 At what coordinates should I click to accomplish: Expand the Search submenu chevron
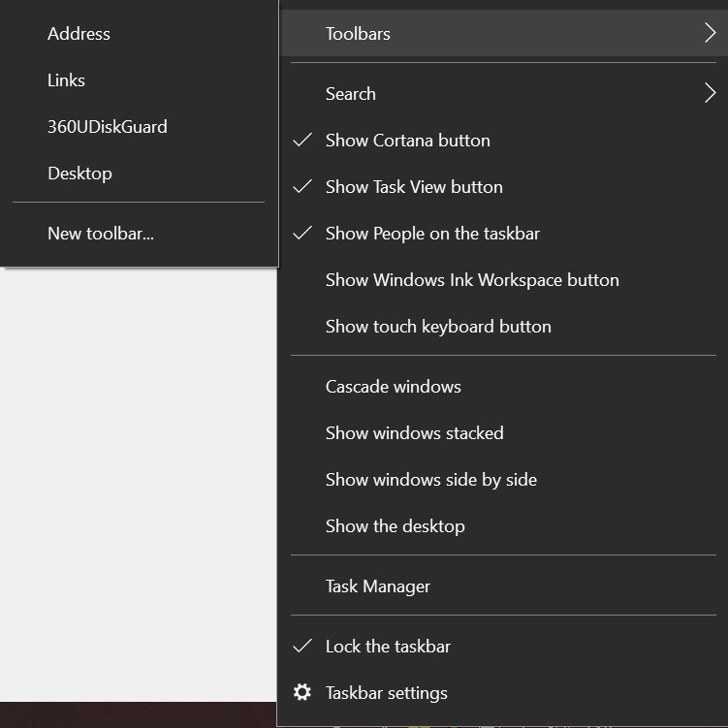click(x=710, y=93)
